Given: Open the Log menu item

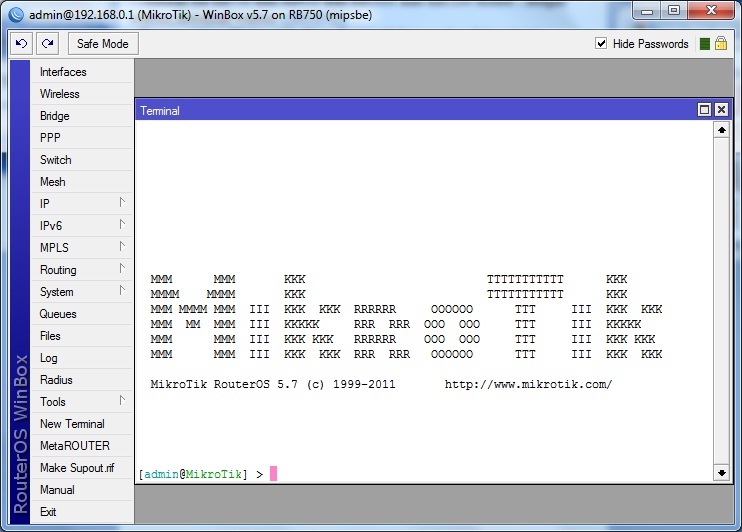Looking at the screenshot, I should click(x=81, y=358).
